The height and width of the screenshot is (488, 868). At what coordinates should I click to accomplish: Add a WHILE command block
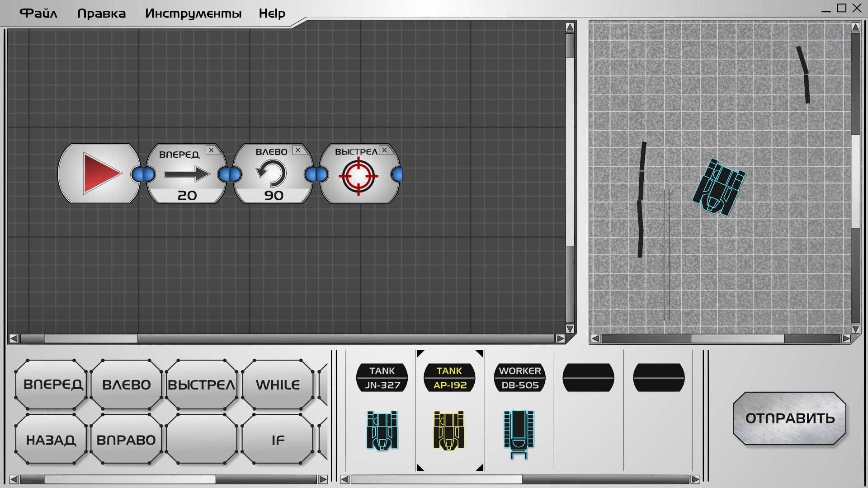278,385
